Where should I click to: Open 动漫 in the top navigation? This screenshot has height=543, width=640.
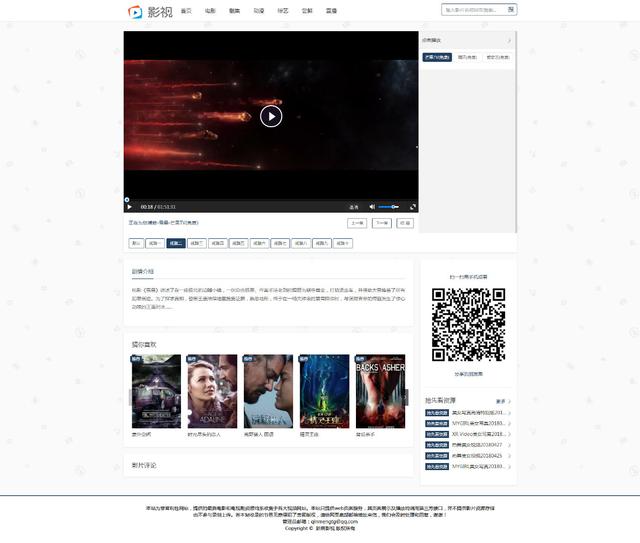(x=259, y=11)
